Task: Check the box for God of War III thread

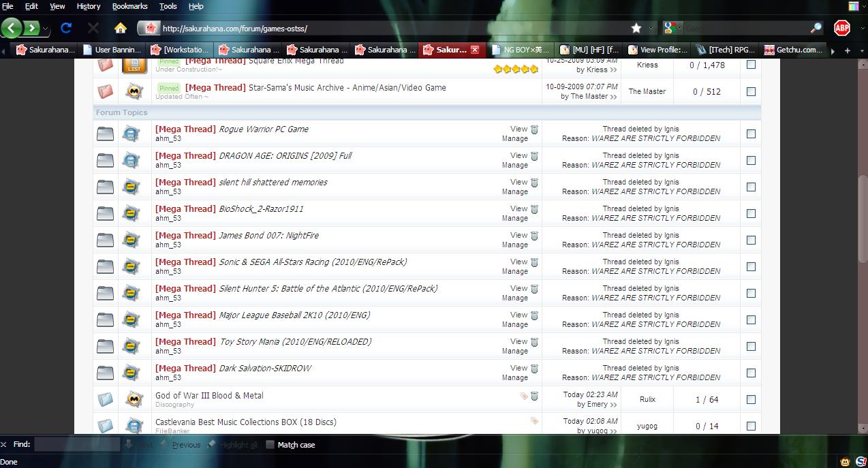Action: coord(751,399)
